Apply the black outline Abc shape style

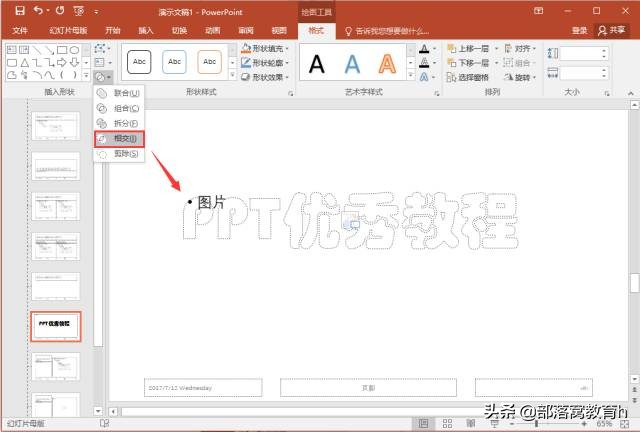point(139,62)
